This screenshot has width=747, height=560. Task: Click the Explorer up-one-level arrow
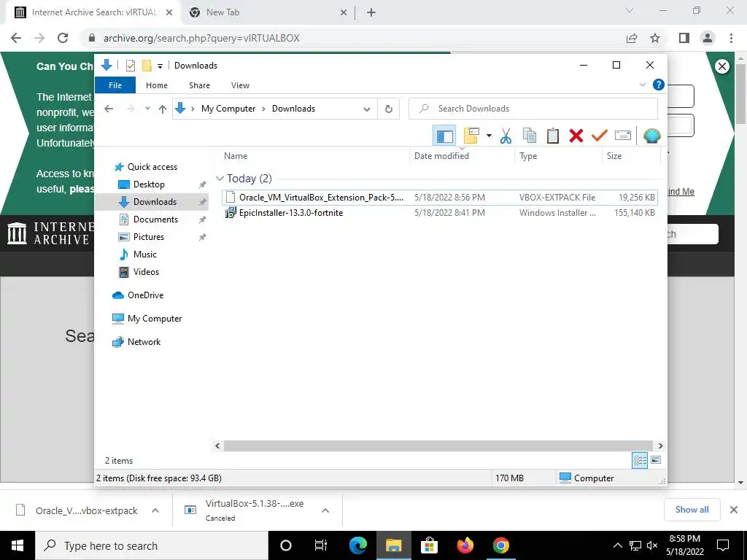[x=163, y=109]
